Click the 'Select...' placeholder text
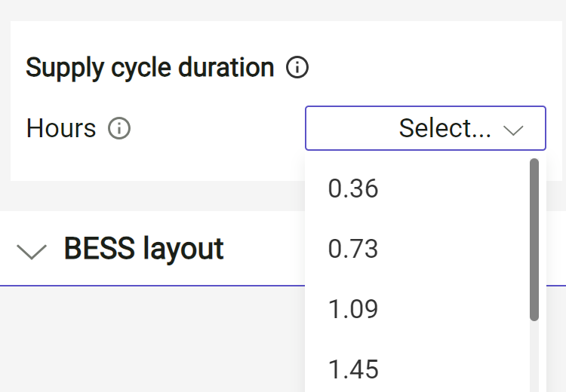566x392 pixels. point(444,128)
